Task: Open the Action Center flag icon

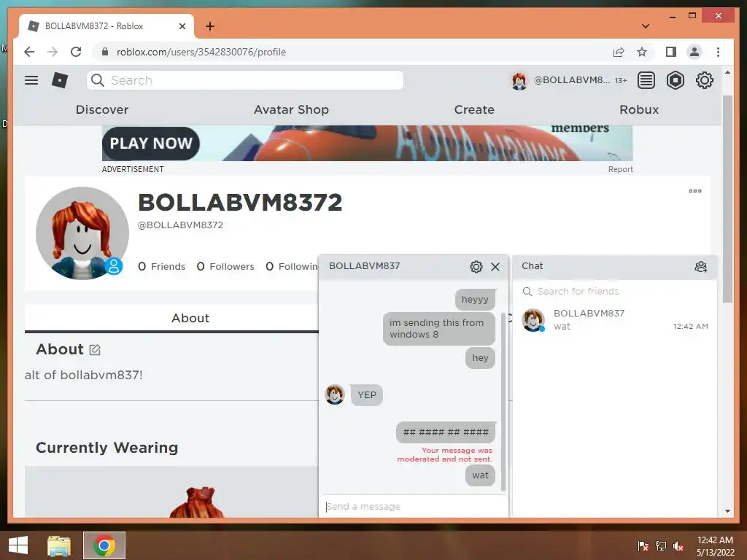Action: 643,546
